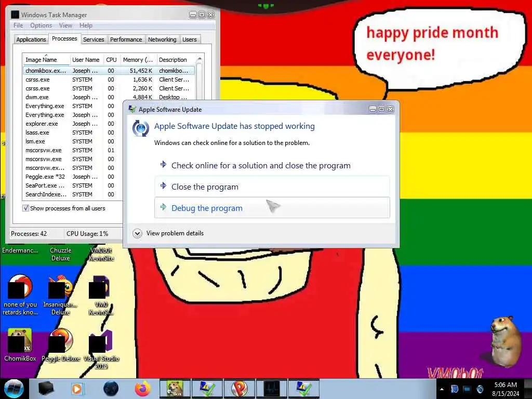Open Visual Studio 2015 desktop shortcut

[x=101, y=350]
